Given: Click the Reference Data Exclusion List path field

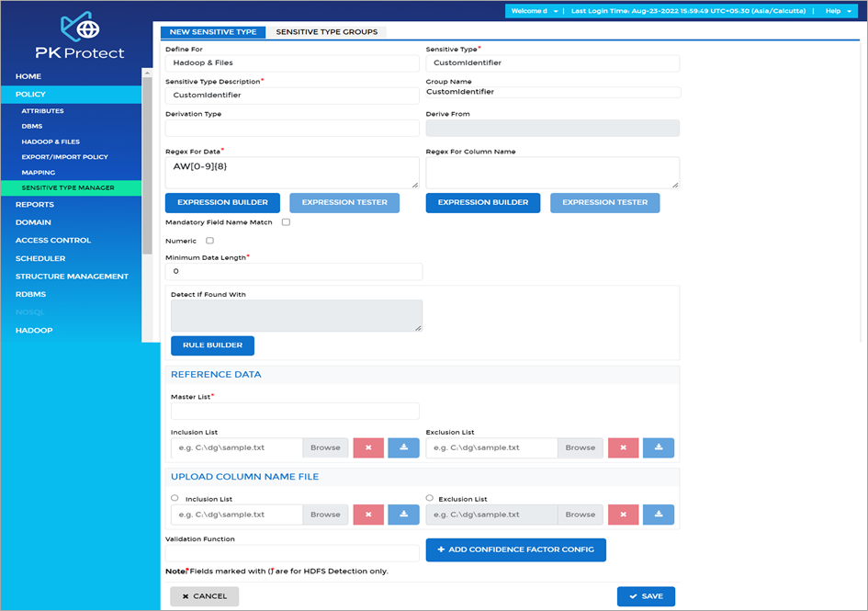Looking at the screenshot, I should pos(491,447).
